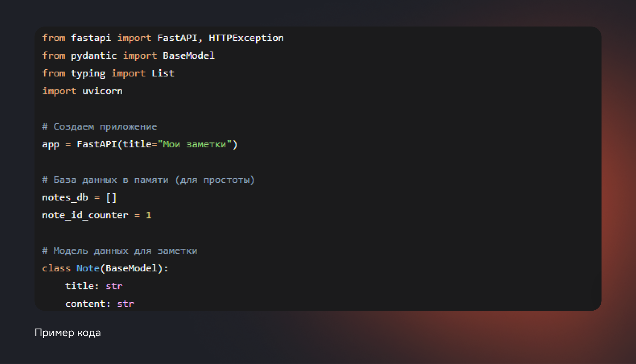Click the str type after content field
Image resolution: width=636 pixels, height=364 pixels.
click(x=125, y=304)
